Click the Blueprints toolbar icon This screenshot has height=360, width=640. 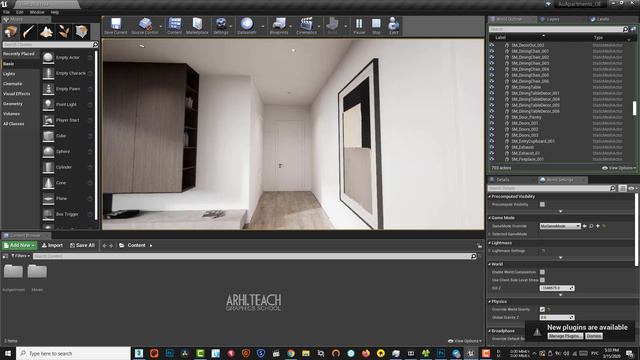pos(279,26)
